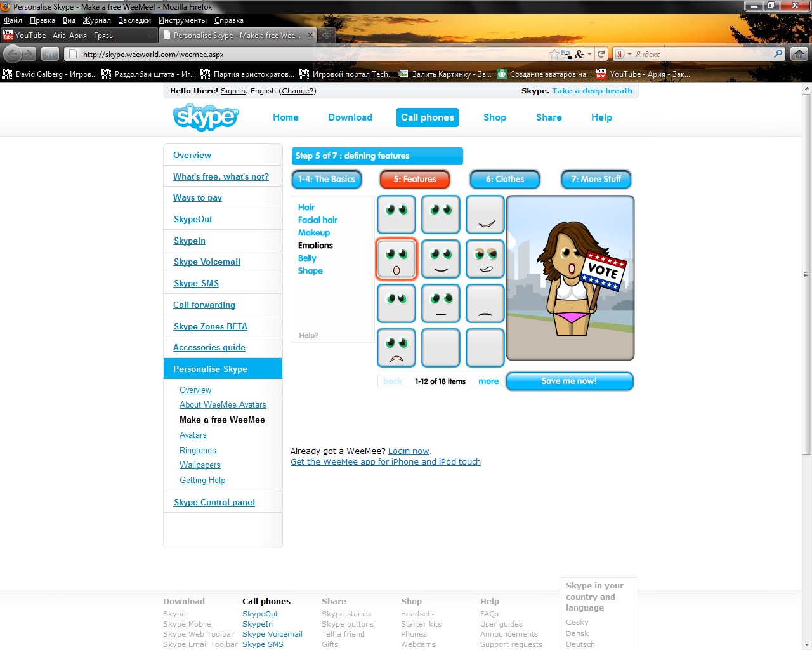Open About WeeMee Avatars link
Viewport: 812px width, 650px height.
pyautogui.click(x=223, y=405)
